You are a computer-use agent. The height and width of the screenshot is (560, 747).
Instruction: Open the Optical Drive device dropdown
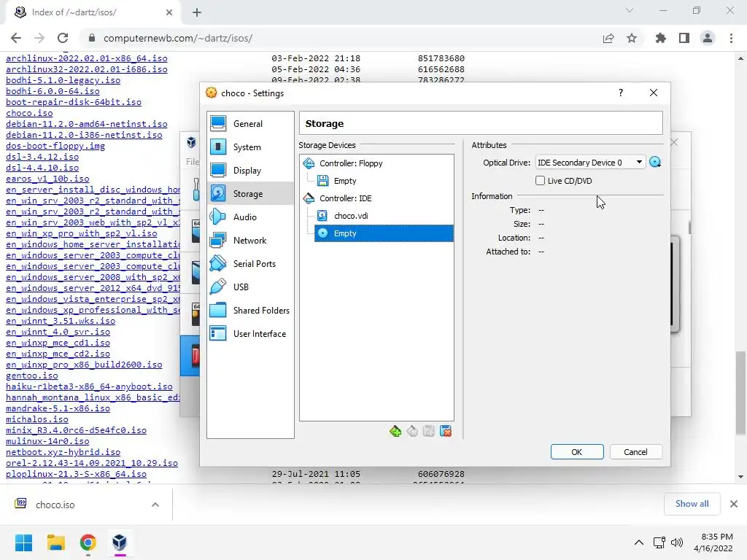coord(590,163)
